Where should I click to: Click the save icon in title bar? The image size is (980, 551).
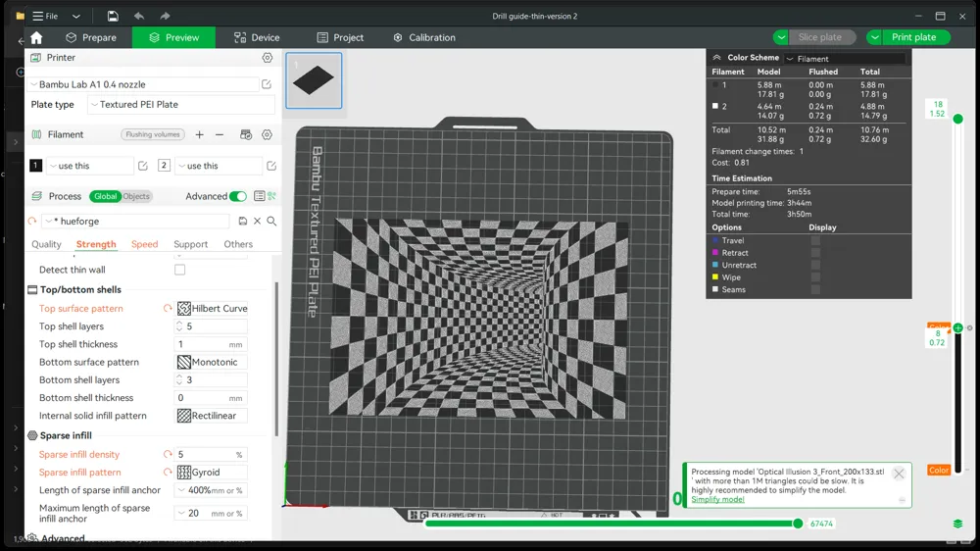[113, 16]
